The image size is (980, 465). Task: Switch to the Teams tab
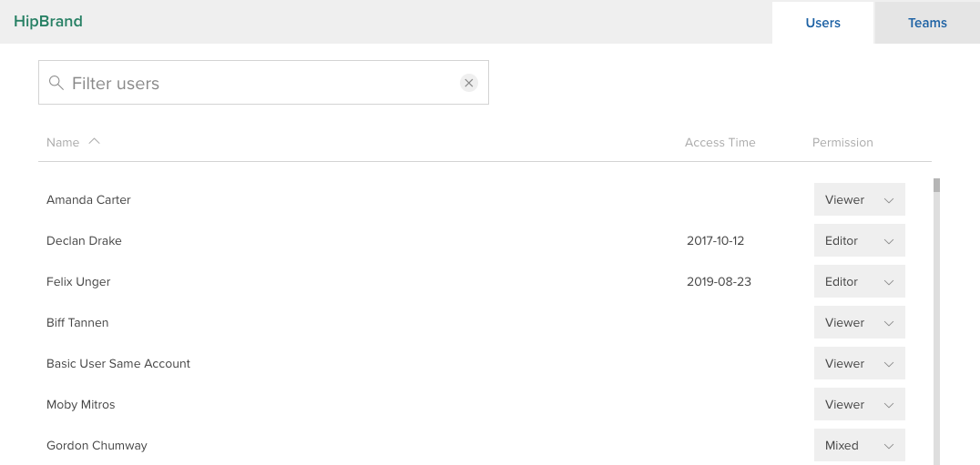click(927, 23)
